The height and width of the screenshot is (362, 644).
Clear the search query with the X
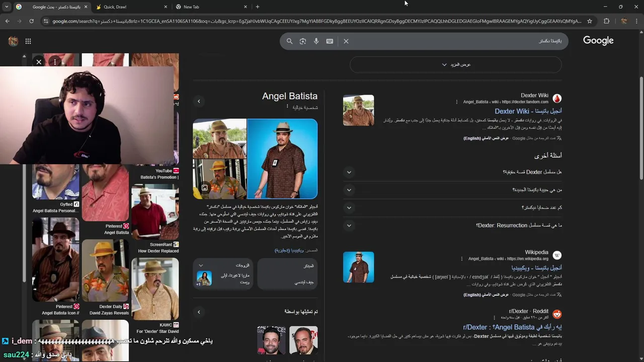coord(346,41)
